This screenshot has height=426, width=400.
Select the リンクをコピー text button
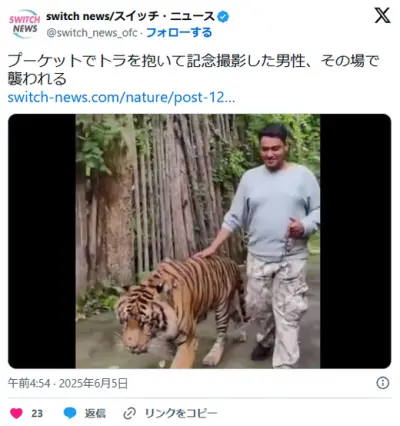click(x=181, y=414)
